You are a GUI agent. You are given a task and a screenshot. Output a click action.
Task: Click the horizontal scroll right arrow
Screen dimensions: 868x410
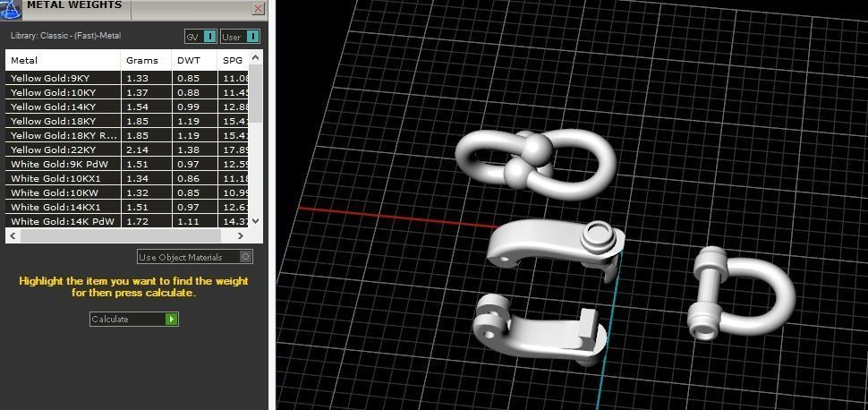click(x=240, y=235)
